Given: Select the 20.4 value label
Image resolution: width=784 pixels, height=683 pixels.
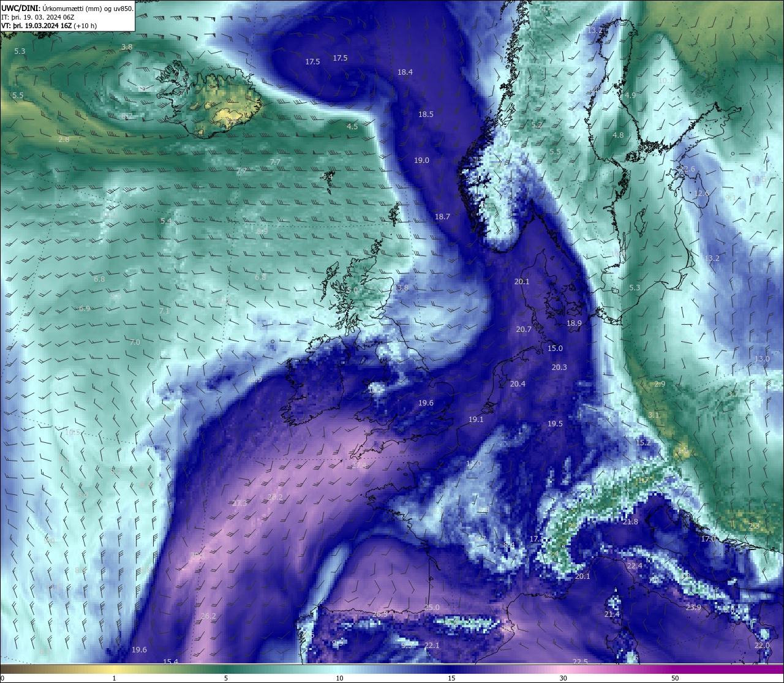Looking at the screenshot, I should point(518,383).
